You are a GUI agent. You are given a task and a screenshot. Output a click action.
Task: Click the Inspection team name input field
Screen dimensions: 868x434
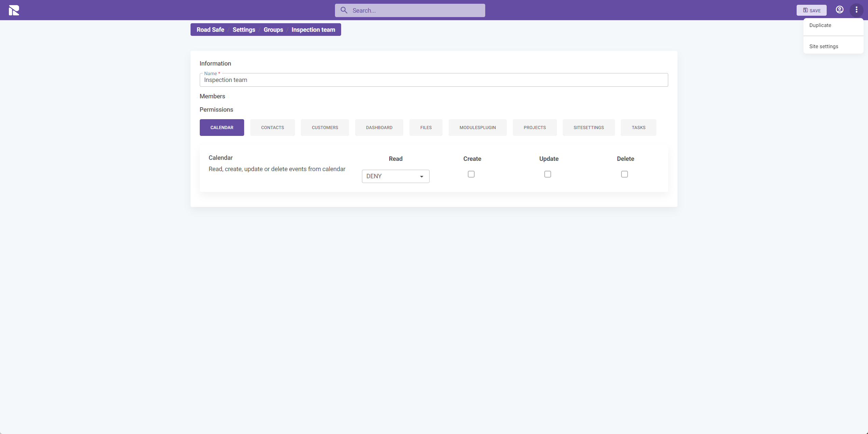[433, 80]
